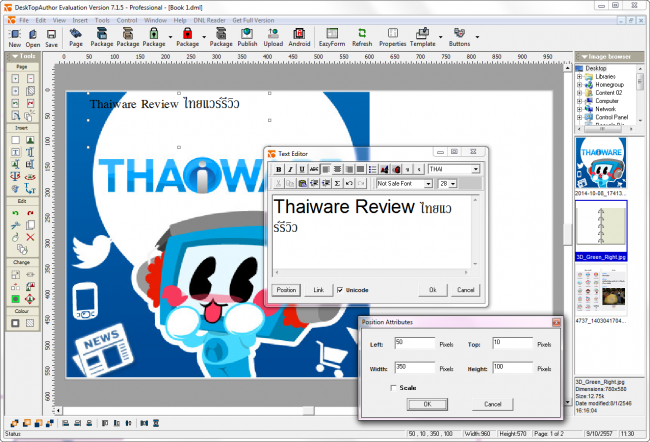Toggle align left in Text Editor
The height and width of the screenshot is (442, 650).
pyautogui.click(x=326, y=169)
